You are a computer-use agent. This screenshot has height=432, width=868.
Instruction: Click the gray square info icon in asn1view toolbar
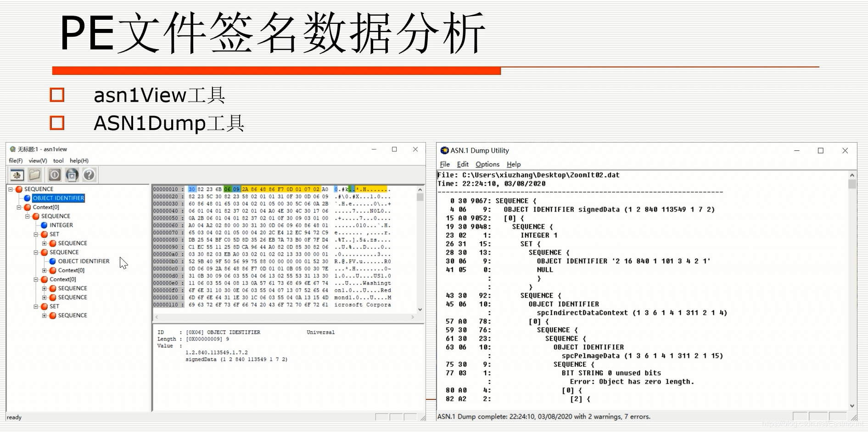point(55,175)
